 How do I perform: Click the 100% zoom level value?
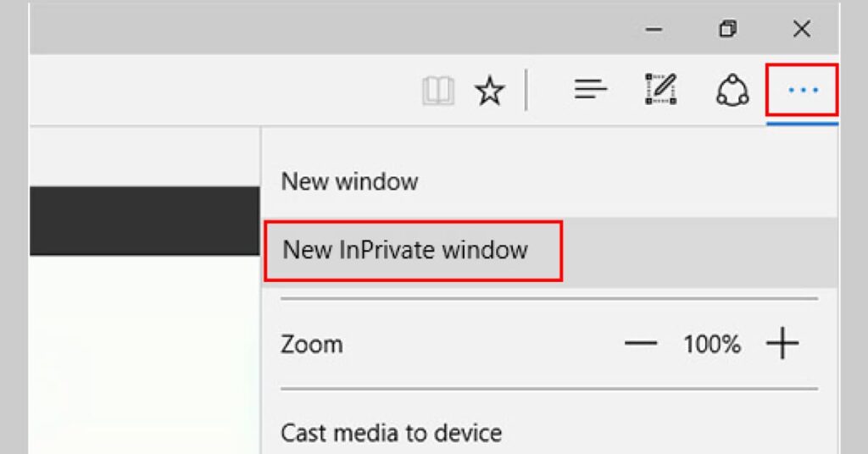(x=712, y=344)
